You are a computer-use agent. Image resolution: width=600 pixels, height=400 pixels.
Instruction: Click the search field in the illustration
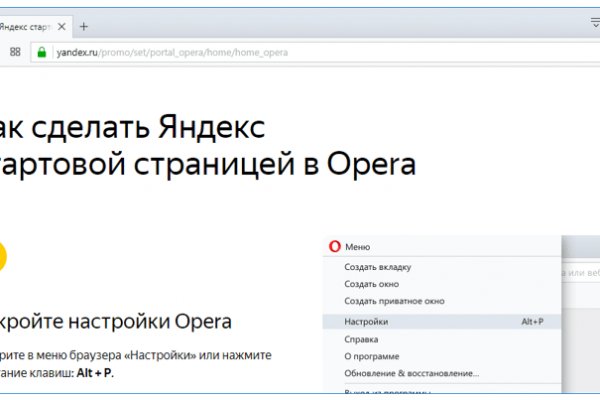click(x=582, y=271)
